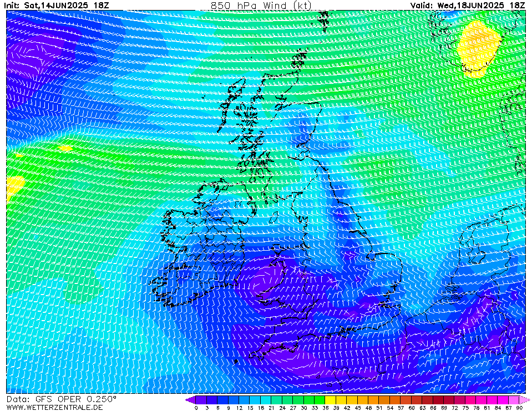Click the green 33–36 kt legend swatch
This screenshot has width=532, height=411.
320,400
